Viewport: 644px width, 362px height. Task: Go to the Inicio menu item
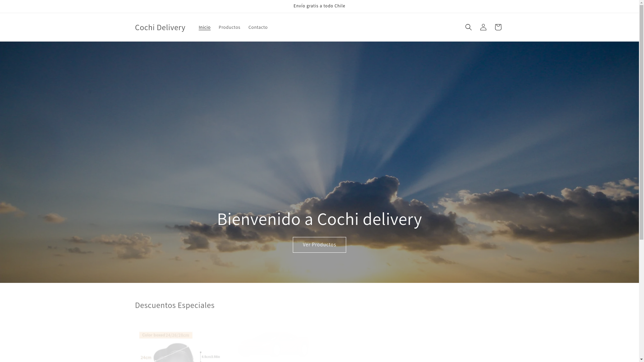[204, 27]
